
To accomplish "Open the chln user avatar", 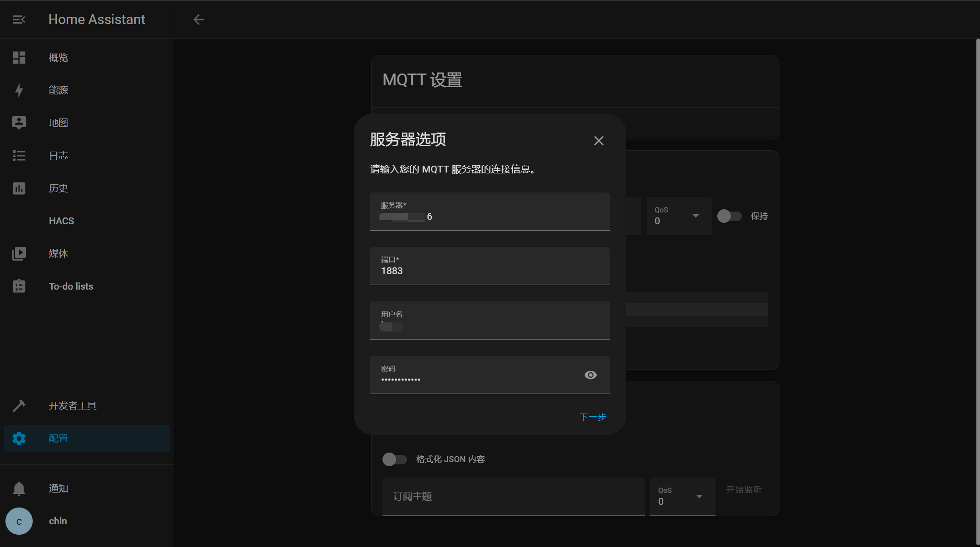I will pyautogui.click(x=19, y=521).
